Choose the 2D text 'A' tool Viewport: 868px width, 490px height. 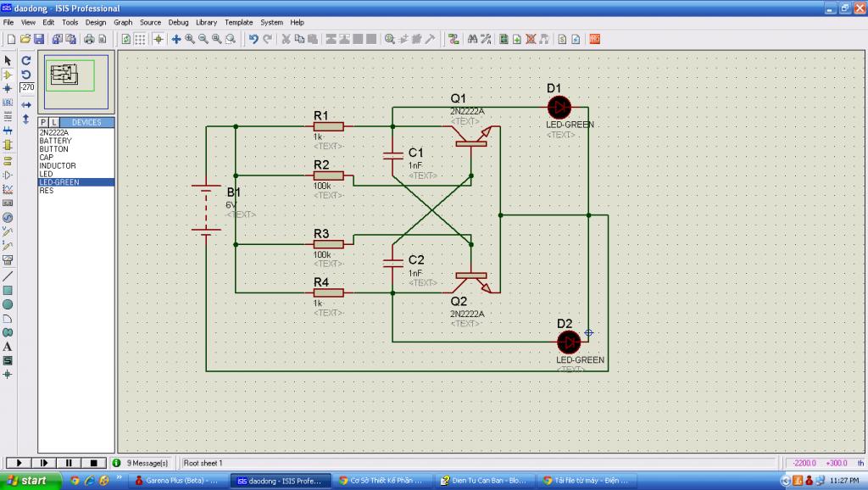8,346
